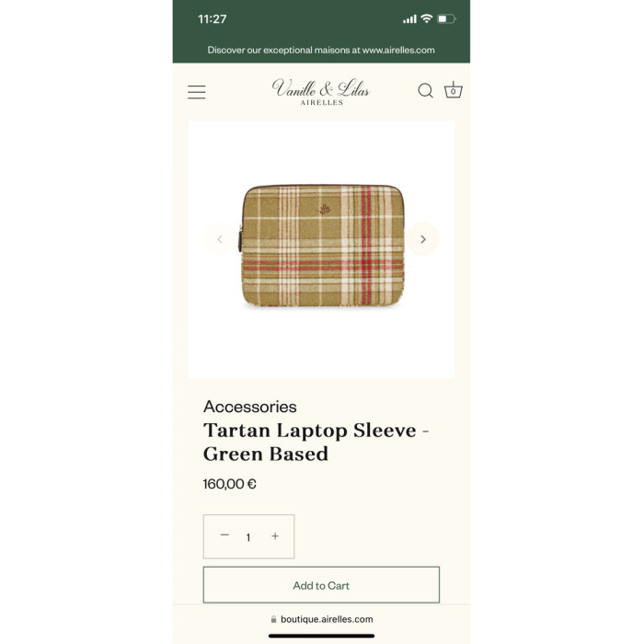This screenshot has height=644, width=644.
Task: Tap the Vanille & Lilas Airelles logo
Action: [x=321, y=92]
